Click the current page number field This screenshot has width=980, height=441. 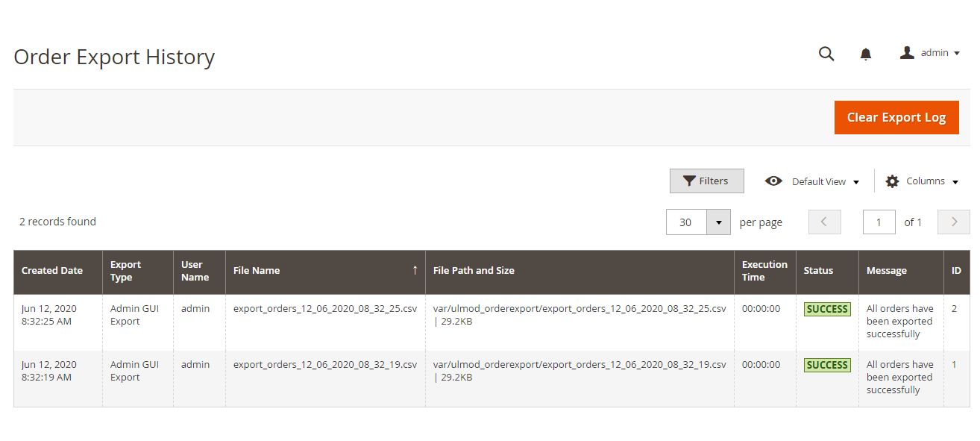coord(879,222)
